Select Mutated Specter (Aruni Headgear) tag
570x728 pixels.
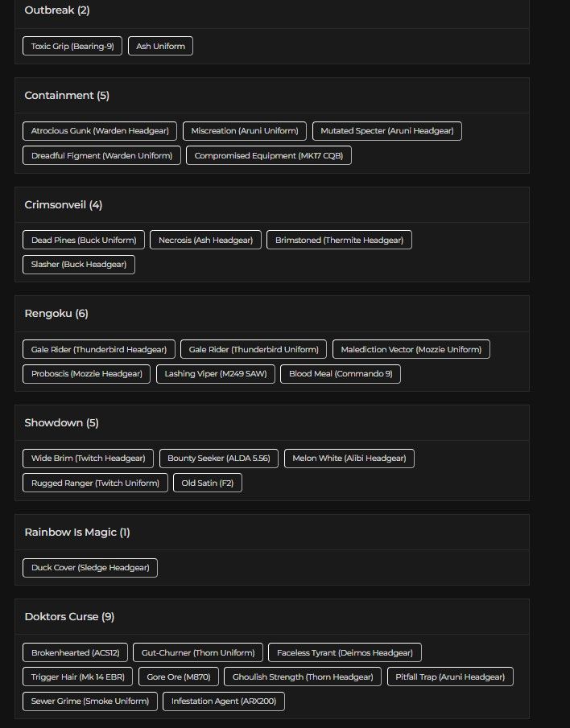387,131
